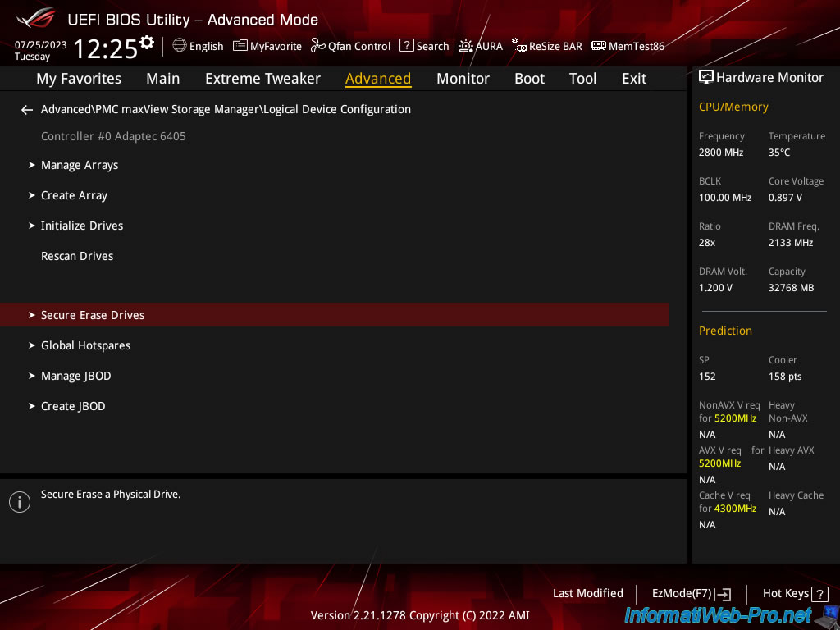Click Prediction section heading

[725, 331]
